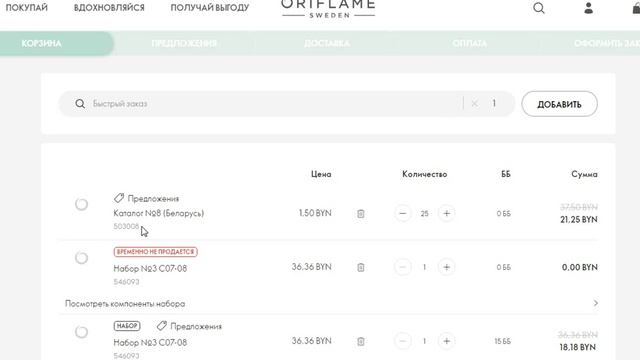
Task: Click the 21,25 BYN total
Action: click(579, 220)
